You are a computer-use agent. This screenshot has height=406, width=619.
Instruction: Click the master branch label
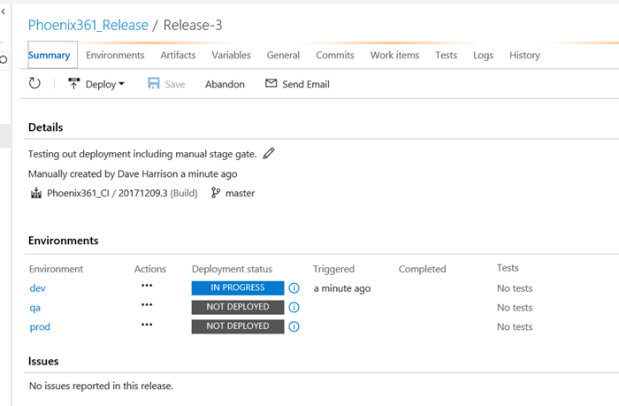click(x=240, y=193)
